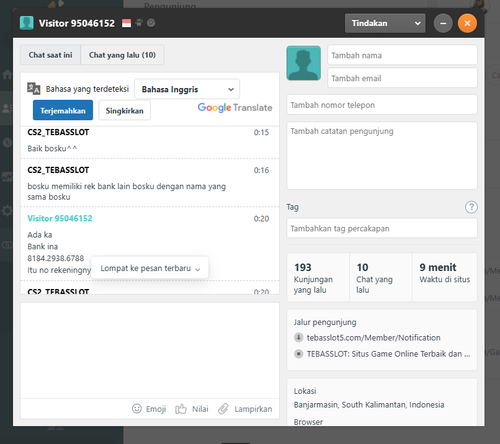Viewport: 500px width, 444px height.
Task: Click the Lampirkan label
Action: tap(253, 409)
